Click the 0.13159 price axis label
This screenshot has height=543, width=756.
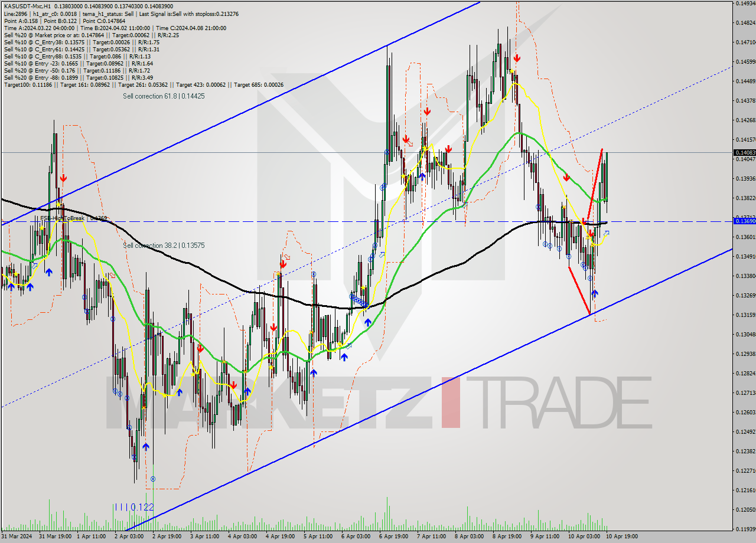(x=745, y=315)
